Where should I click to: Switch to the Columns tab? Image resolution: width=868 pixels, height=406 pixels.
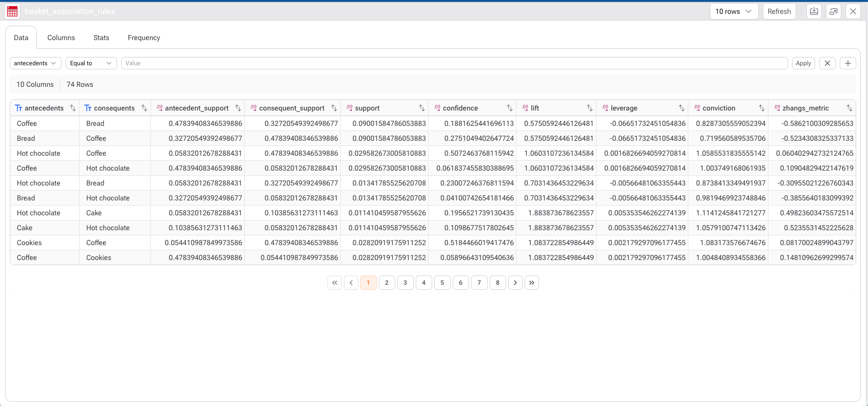61,38
